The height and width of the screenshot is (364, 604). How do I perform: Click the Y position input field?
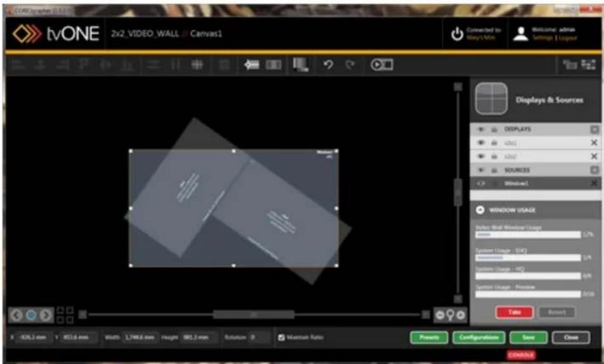[79, 337]
